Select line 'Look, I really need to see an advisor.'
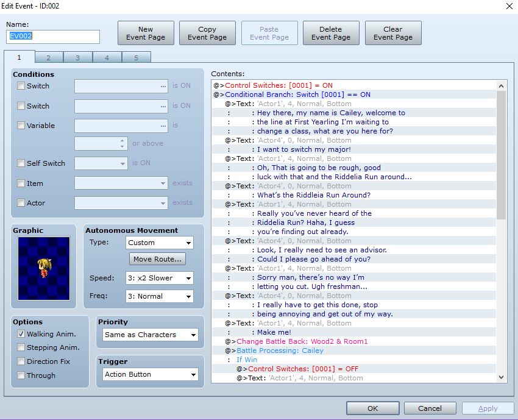 coord(354,250)
